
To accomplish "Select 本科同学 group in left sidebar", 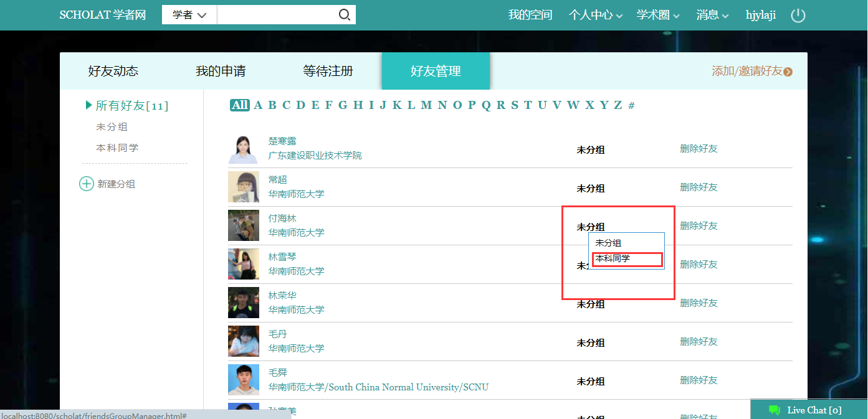I will tap(117, 148).
